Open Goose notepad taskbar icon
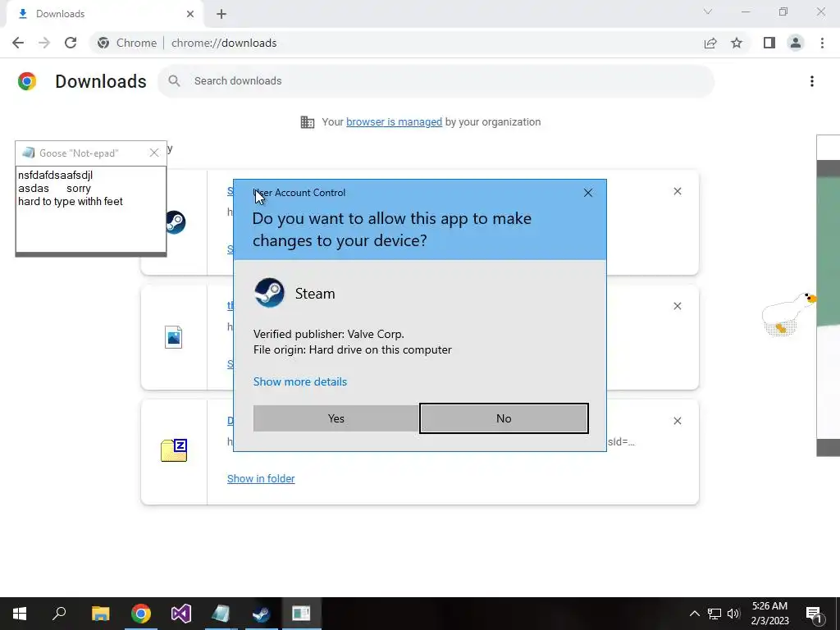Viewport: 840px width, 630px height. click(x=221, y=614)
